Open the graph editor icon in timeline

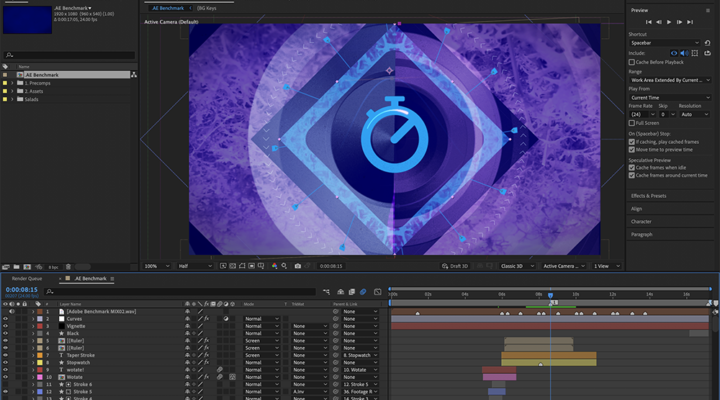(x=377, y=292)
